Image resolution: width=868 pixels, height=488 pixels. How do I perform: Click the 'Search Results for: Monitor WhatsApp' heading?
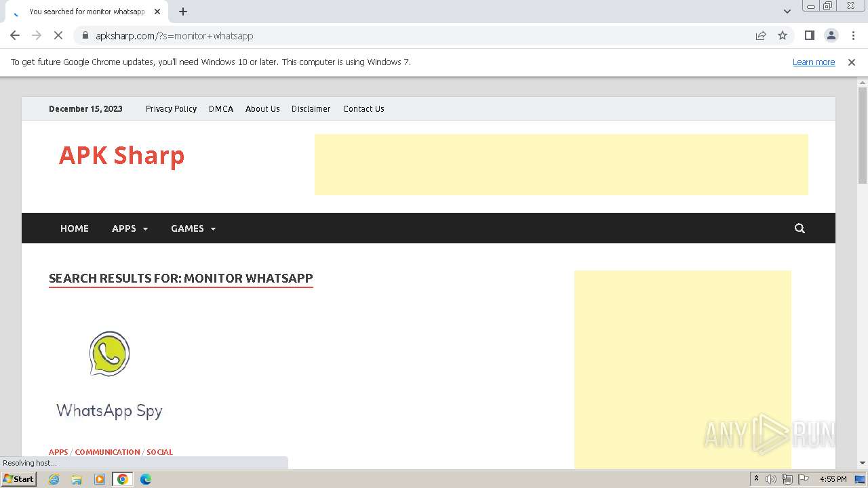click(x=181, y=278)
